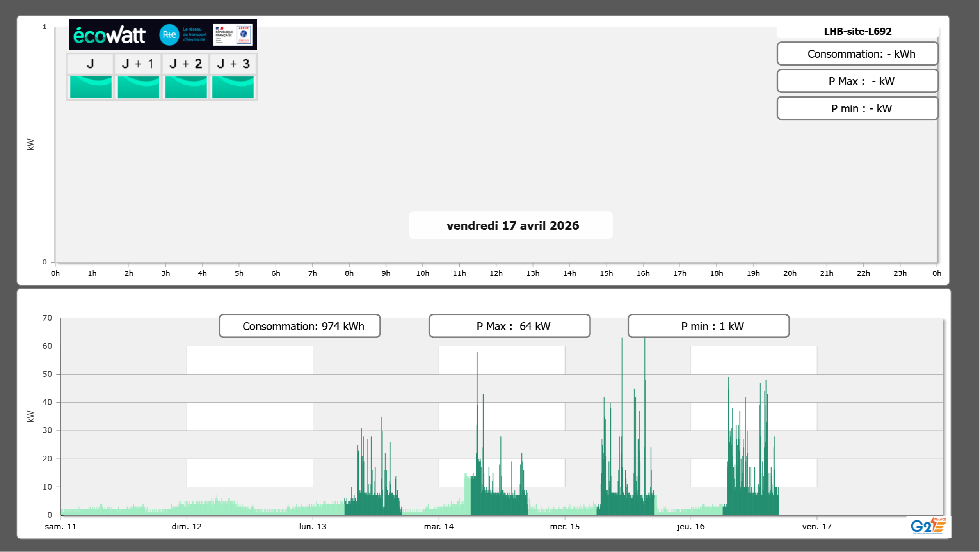The height and width of the screenshot is (552, 980).
Task: Click the J column header
Action: coord(90,64)
